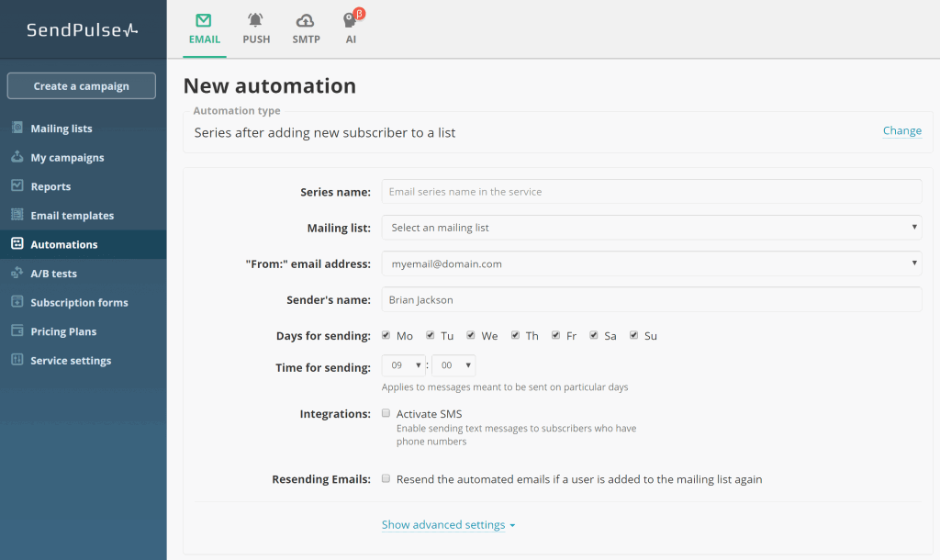Screen dimensions: 940x560
Task: Click the Series name input field
Action: tap(652, 191)
